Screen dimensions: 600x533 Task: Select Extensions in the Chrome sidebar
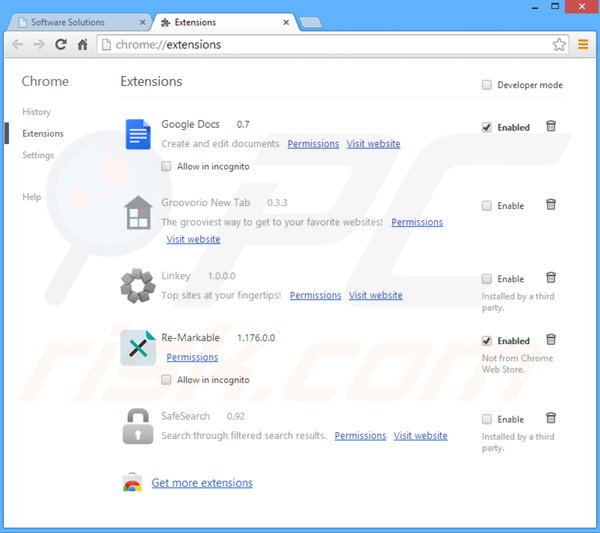[x=43, y=134]
